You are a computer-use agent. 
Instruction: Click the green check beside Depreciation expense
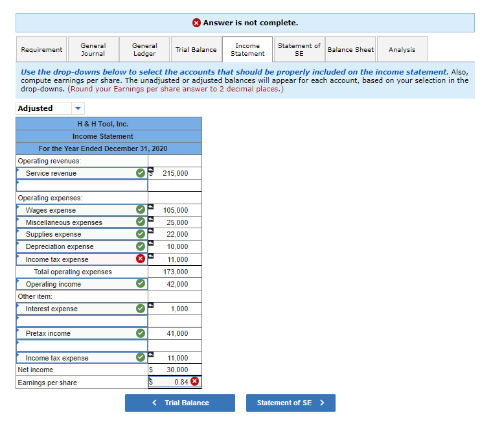point(141,246)
